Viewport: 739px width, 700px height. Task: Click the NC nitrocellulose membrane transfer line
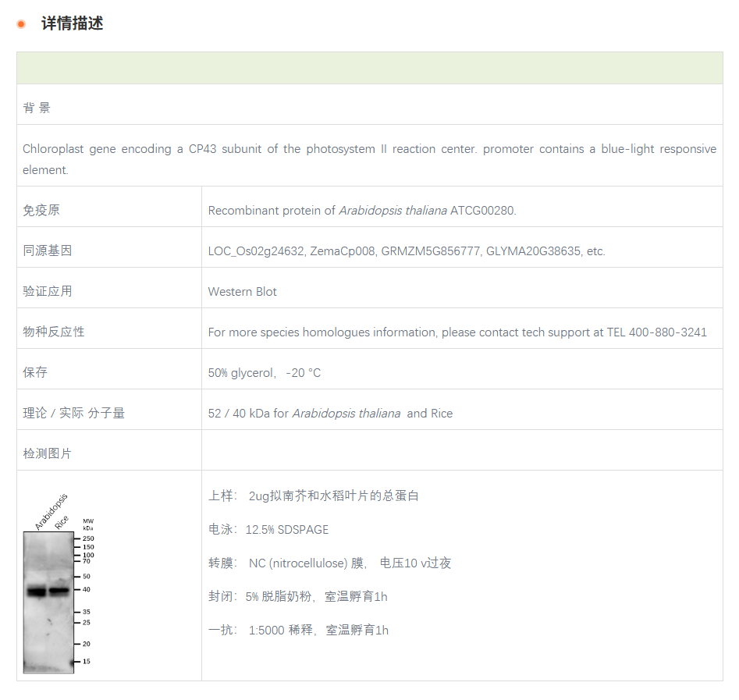pyautogui.click(x=329, y=563)
